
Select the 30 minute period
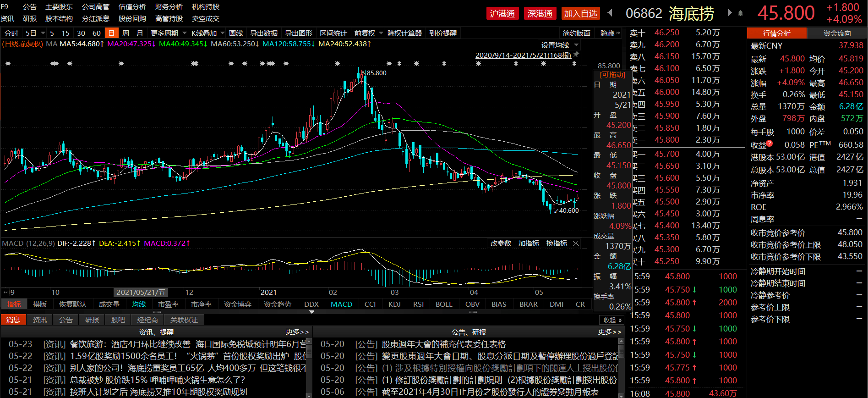(81, 33)
